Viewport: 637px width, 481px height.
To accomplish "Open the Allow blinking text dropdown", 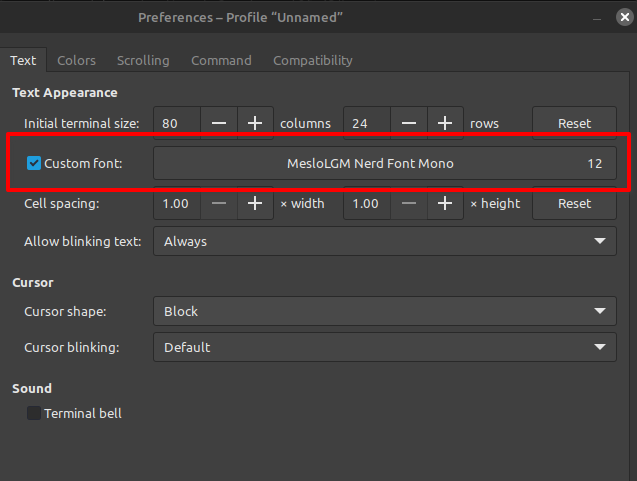I will (385, 241).
